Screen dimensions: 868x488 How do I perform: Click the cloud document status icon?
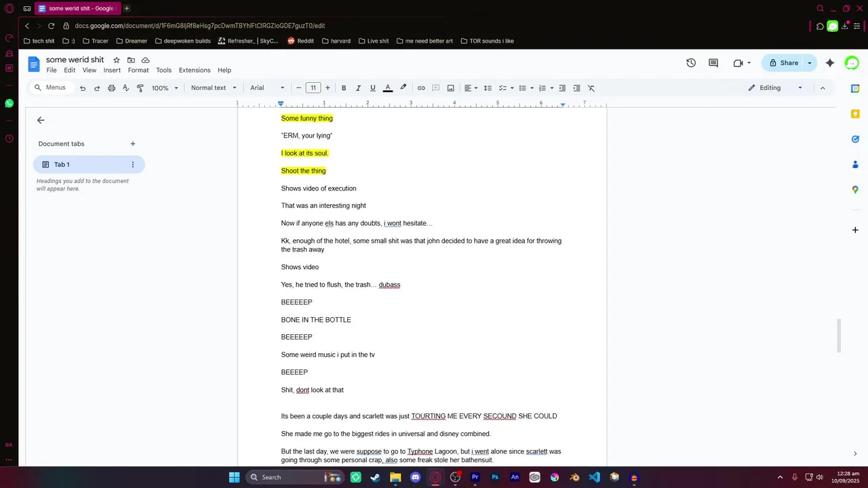click(x=145, y=60)
